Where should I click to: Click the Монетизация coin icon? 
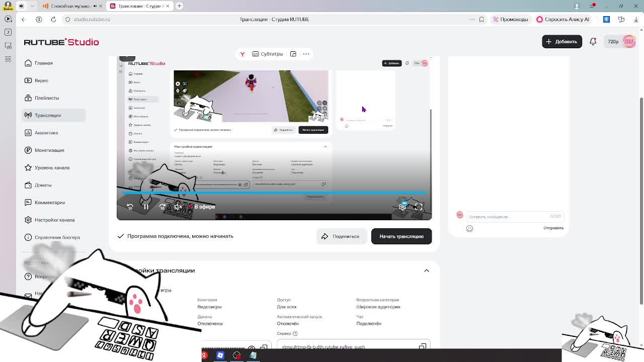pos(28,150)
